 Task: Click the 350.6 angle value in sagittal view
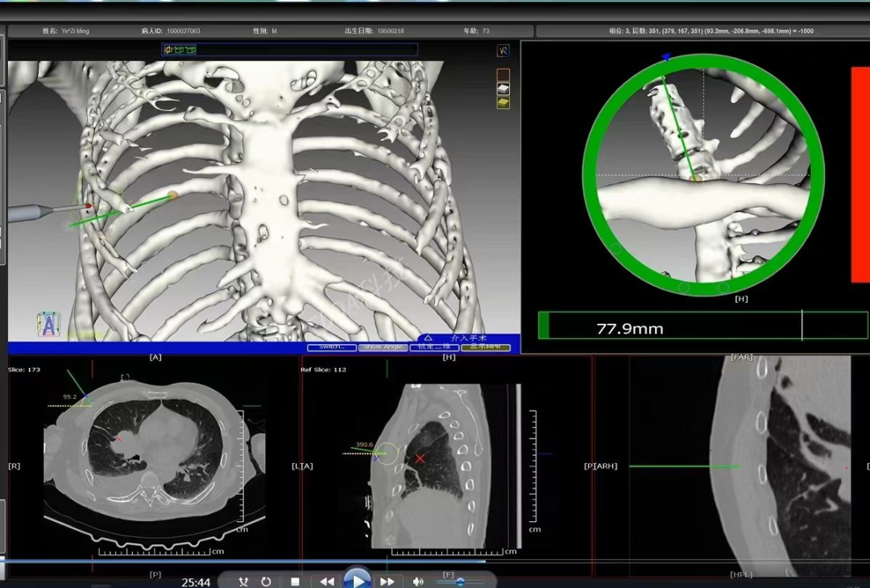pyautogui.click(x=365, y=445)
